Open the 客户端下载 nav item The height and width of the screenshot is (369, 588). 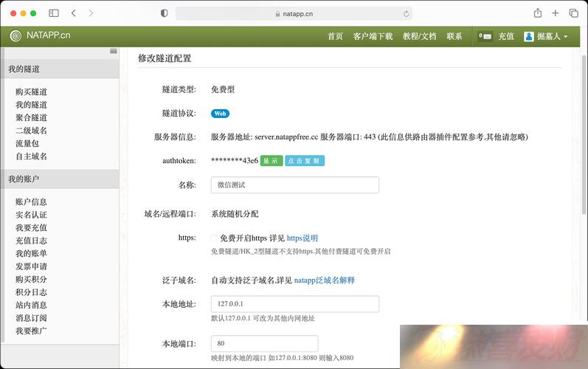click(373, 36)
